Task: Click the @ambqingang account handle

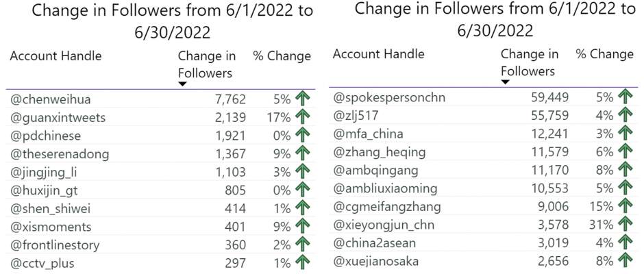Action: tap(376, 171)
